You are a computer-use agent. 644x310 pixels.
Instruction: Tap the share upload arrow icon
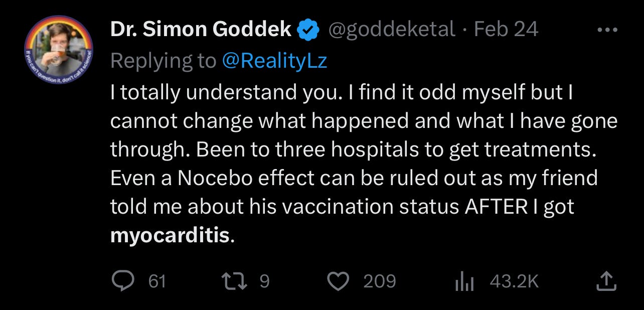point(605,281)
